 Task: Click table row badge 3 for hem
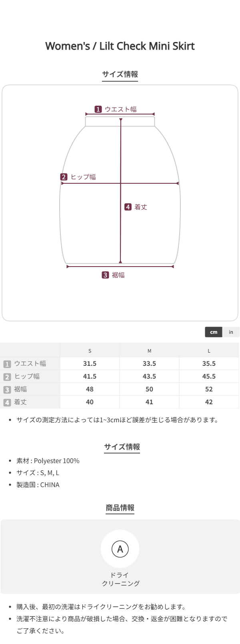(x=7, y=389)
